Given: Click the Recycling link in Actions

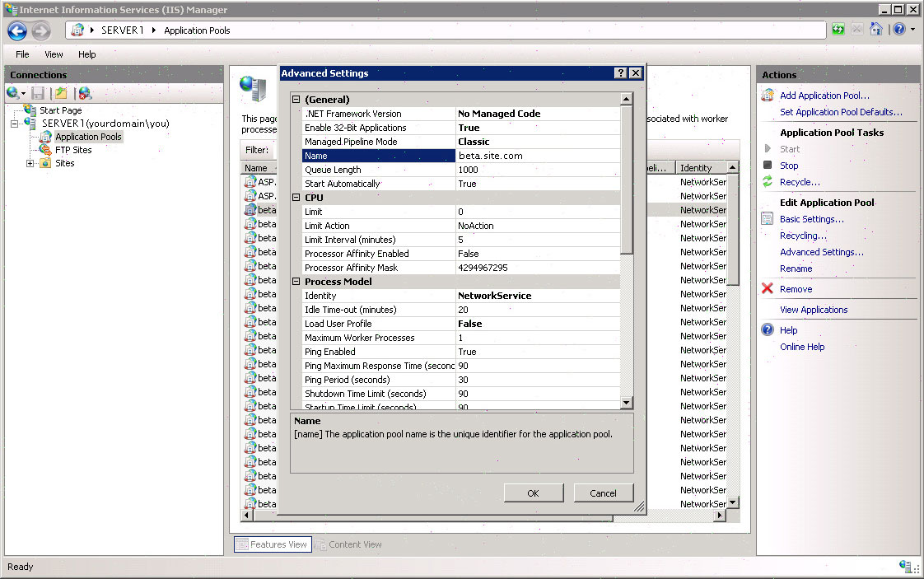Looking at the screenshot, I should (803, 236).
